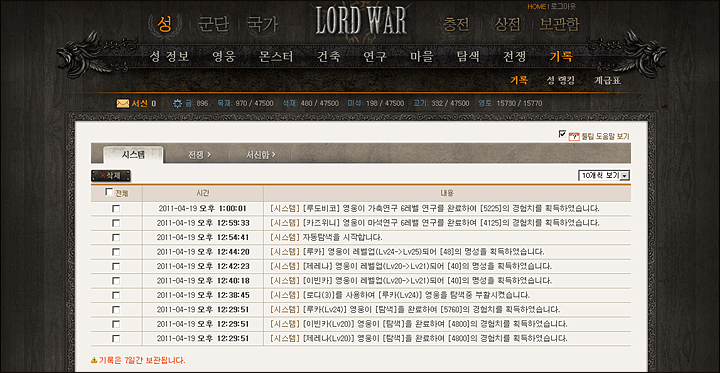Click the 금: 896 gold value
The width and height of the screenshot is (720, 373).
(197, 104)
